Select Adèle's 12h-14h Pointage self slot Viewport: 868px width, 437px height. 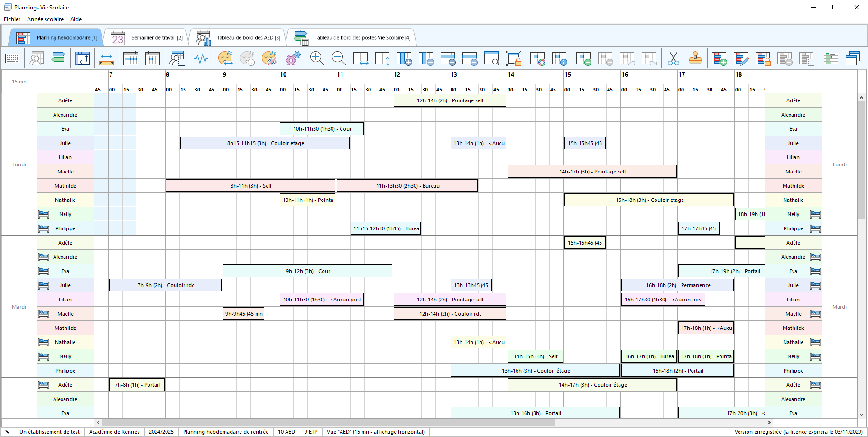click(450, 100)
